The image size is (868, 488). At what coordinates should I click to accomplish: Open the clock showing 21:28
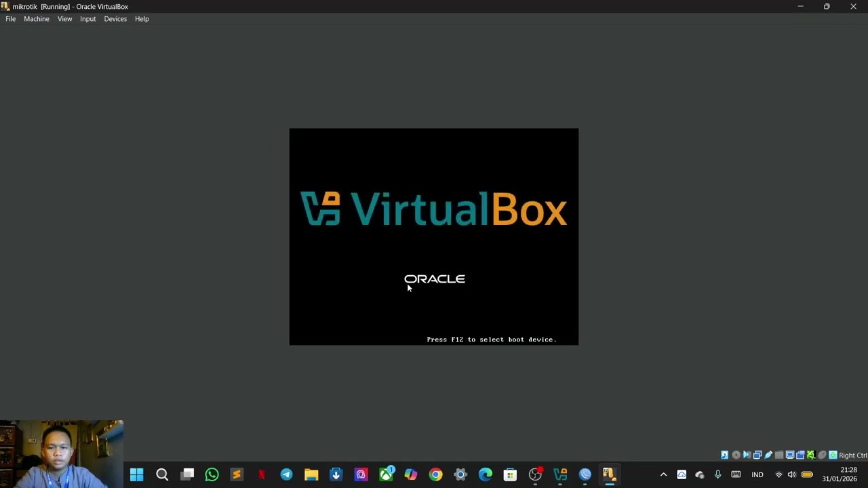coord(840,474)
